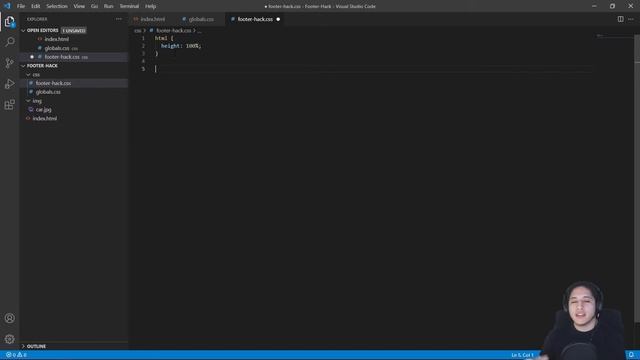The width and height of the screenshot is (640, 360).
Task: Open the Search view in activity bar
Action: click(9, 42)
